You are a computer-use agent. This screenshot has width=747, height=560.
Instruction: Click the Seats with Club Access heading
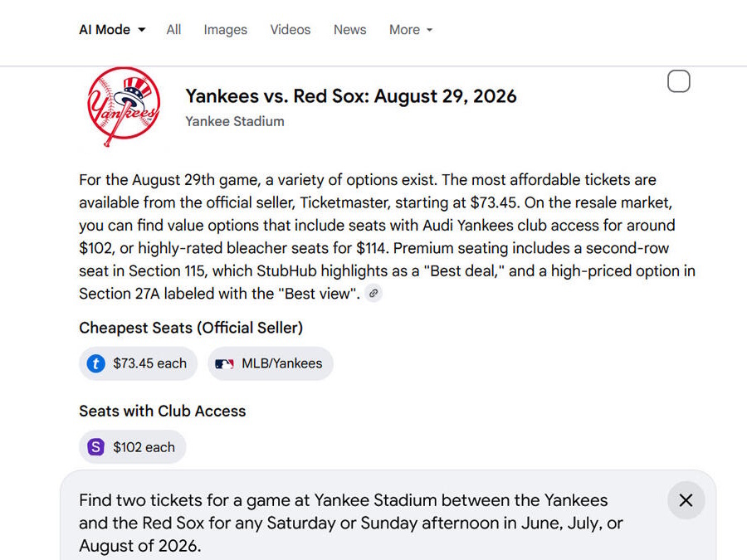[x=163, y=411]
